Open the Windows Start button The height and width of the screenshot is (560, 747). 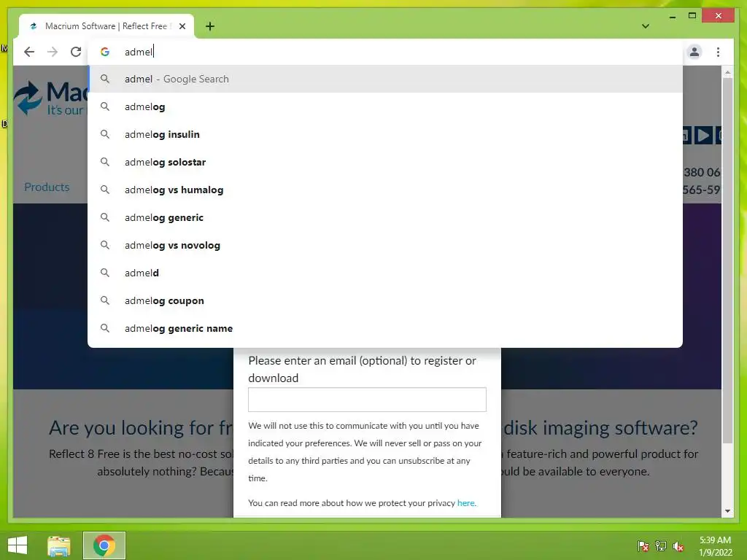coord(18,545)
